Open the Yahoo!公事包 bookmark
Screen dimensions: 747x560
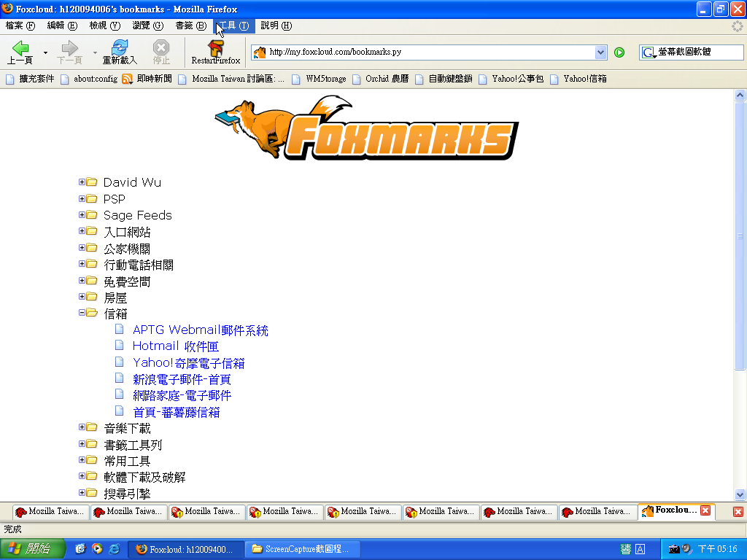(511, 79)
